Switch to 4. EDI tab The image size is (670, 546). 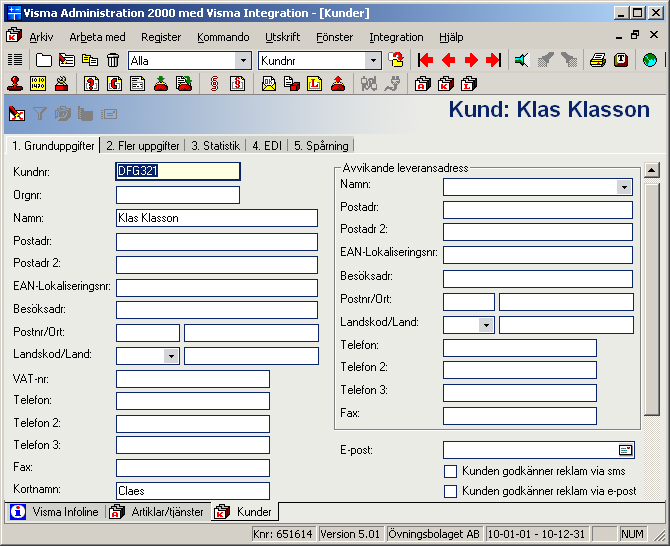pyautogui.click(x=267, y=146)
